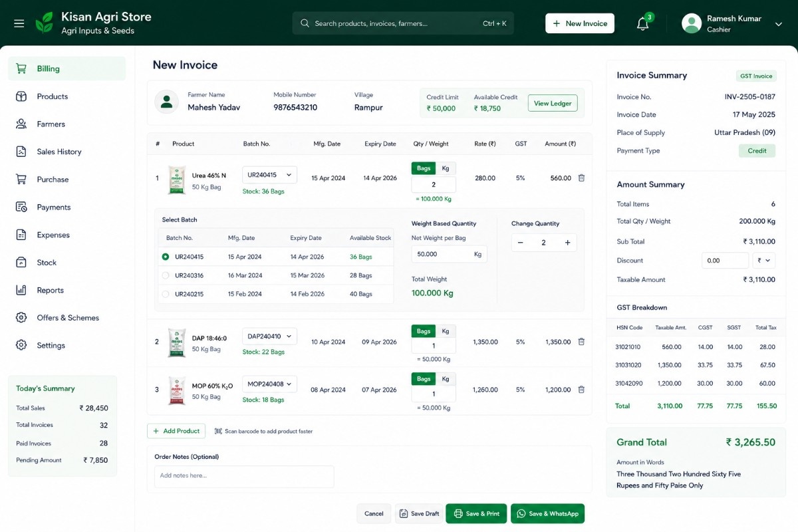Switch DAP quantity unit to Kg
The height and width of the screenshot is (532, 798).
coord(446,331)
